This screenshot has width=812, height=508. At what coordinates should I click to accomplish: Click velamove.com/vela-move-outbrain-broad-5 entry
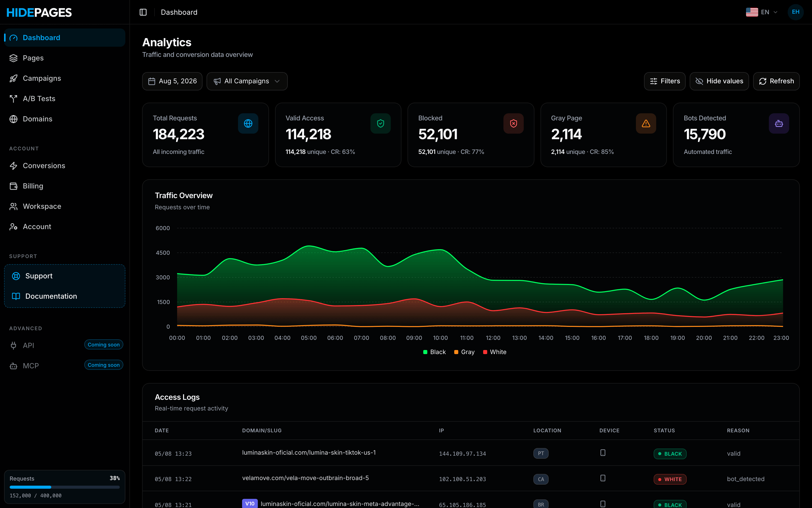pyautogui.click(x=305, y=478)
